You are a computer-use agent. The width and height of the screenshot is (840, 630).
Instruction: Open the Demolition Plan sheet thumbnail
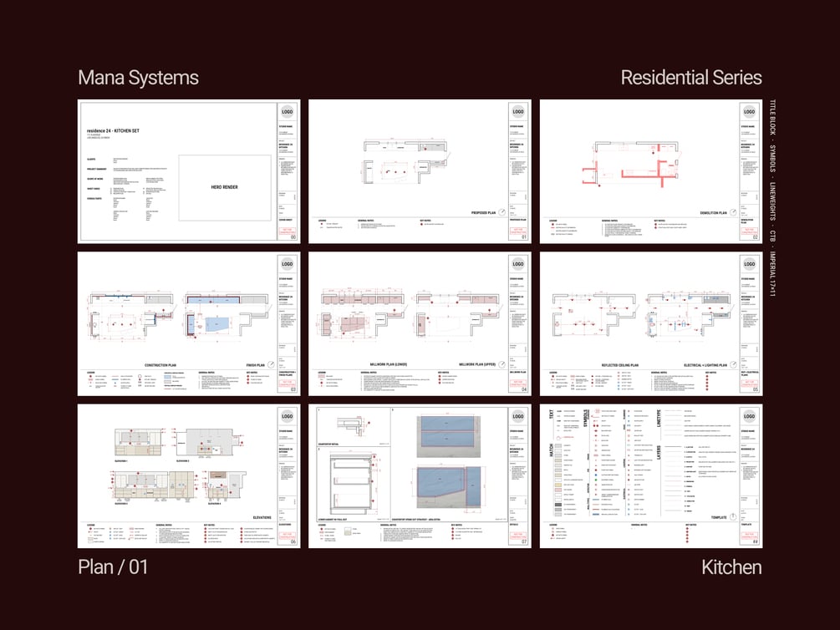[x=651, y=171]
